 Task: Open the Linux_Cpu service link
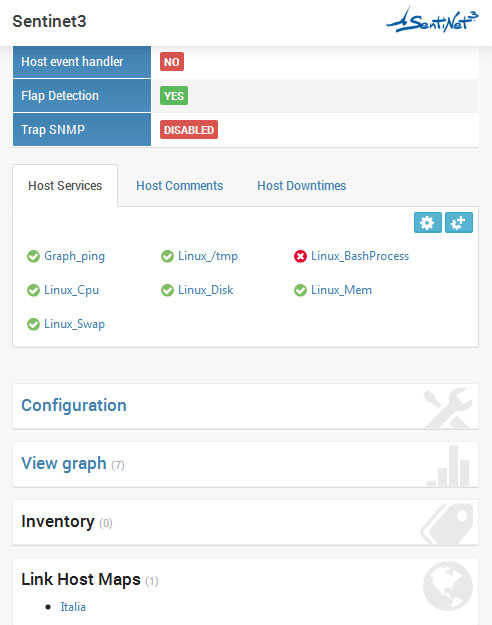[x=71, y=290]
